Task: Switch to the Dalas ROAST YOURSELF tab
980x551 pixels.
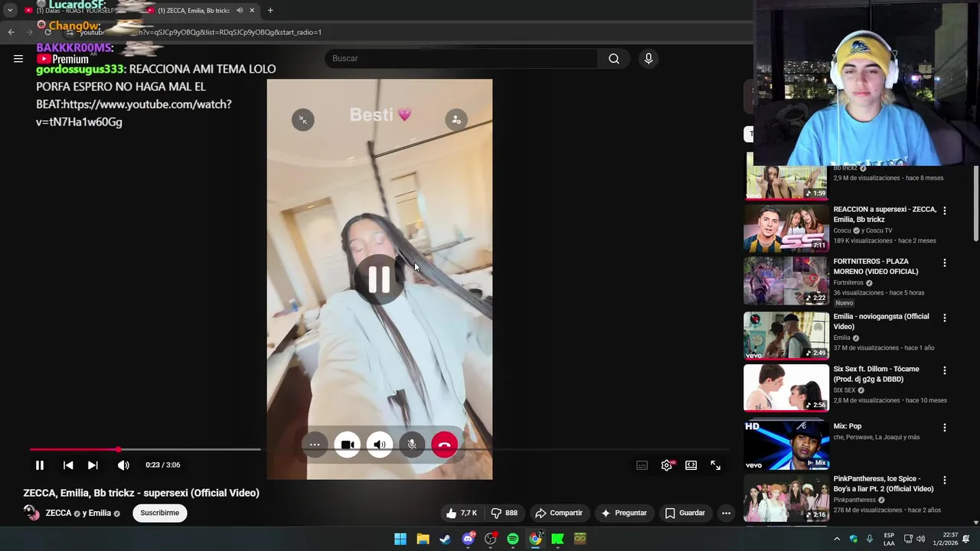Action: 77,11
